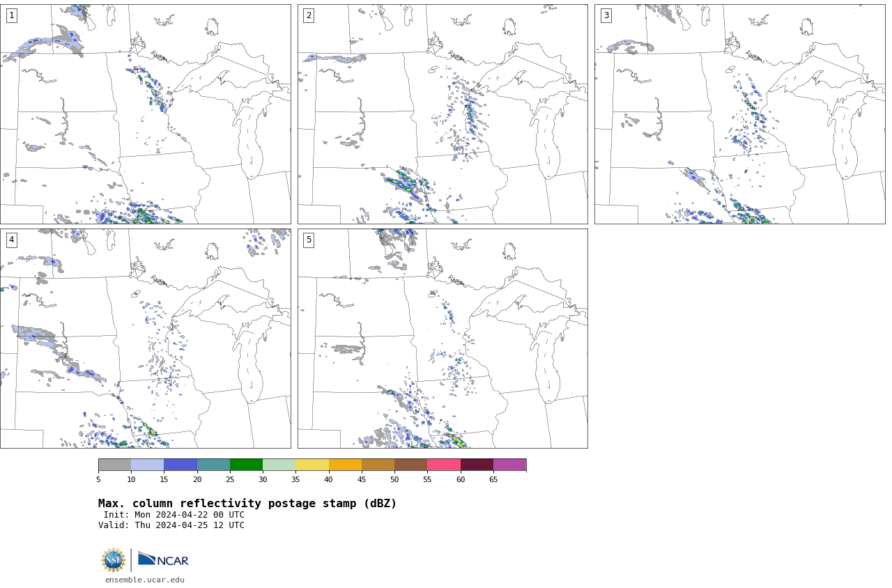
Task: Click the panel number 1 label
Action: [x=11, y=15]
